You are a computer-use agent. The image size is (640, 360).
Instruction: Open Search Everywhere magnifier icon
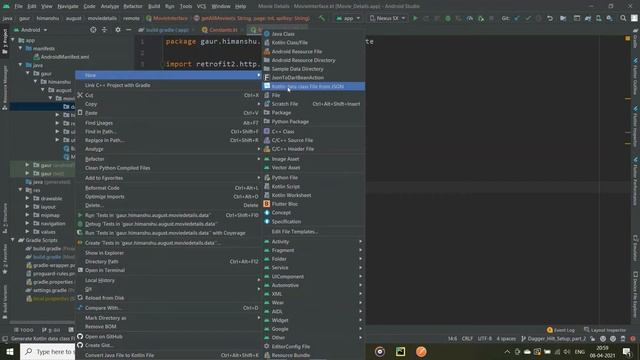[623, 18]
